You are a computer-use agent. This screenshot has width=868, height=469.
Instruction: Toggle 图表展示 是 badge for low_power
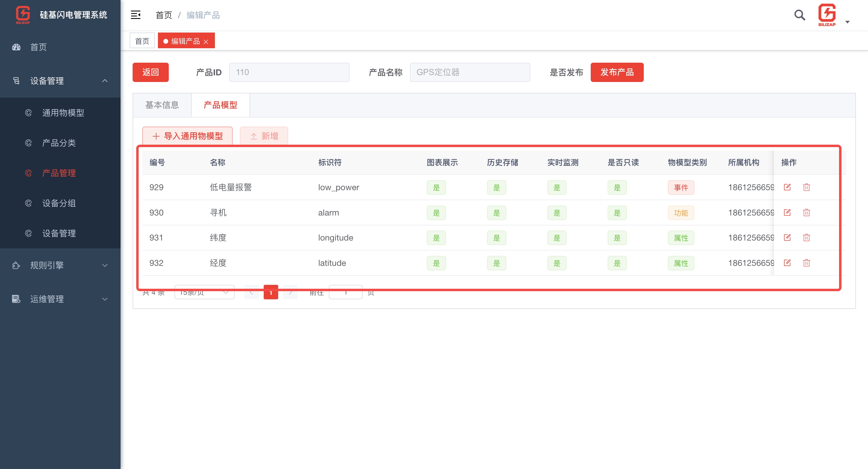(436, 187)
